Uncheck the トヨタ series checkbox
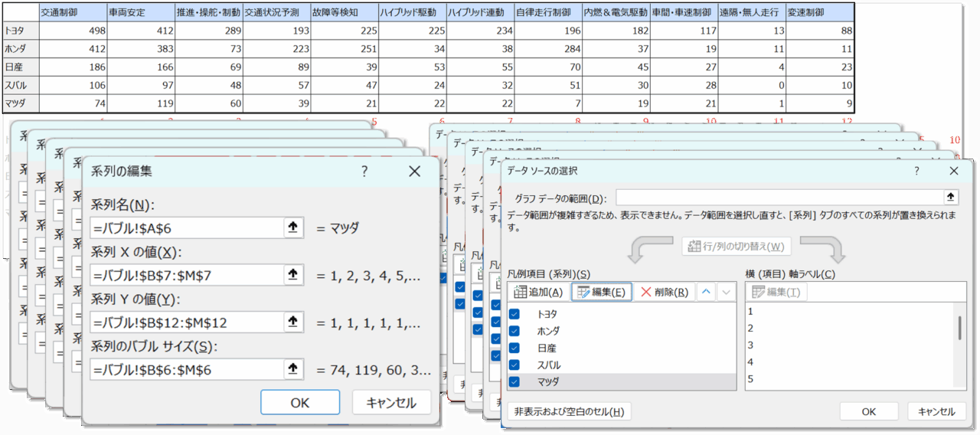The height and width of the screenshot is (435, 980). (x=514, y=314)
